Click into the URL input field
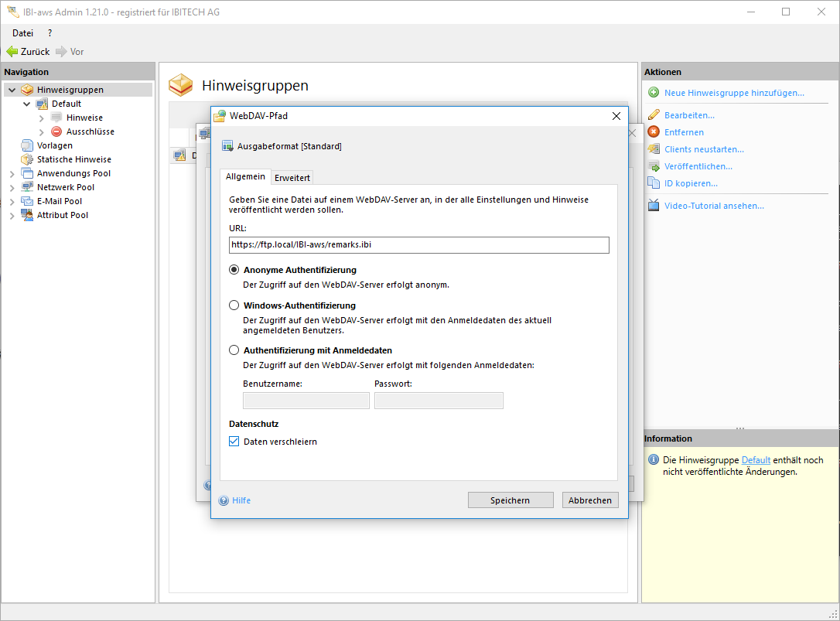Image resolution: width=840 pixels, height=621 pixels. coord(418,245)
